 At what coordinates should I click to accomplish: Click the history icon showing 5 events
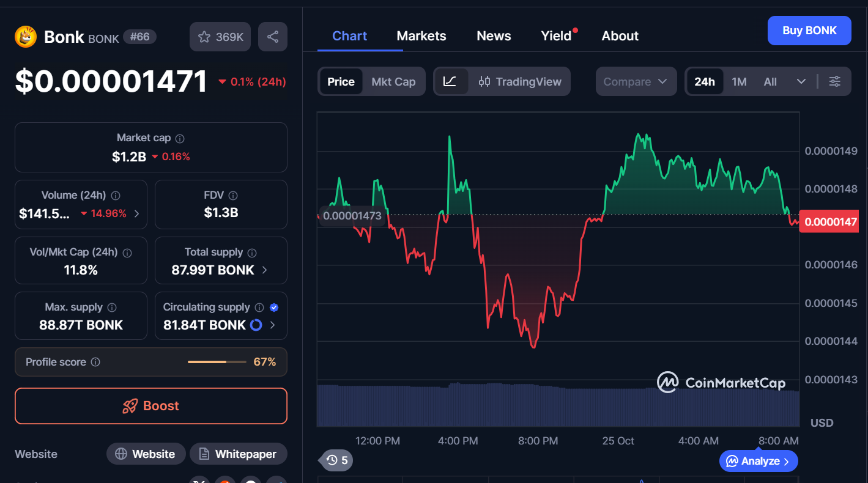tap(336, 460)
